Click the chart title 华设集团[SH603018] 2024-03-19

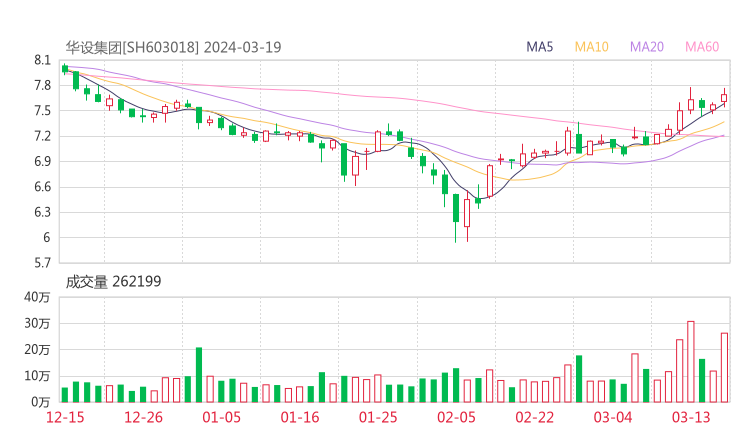(173, 47)
